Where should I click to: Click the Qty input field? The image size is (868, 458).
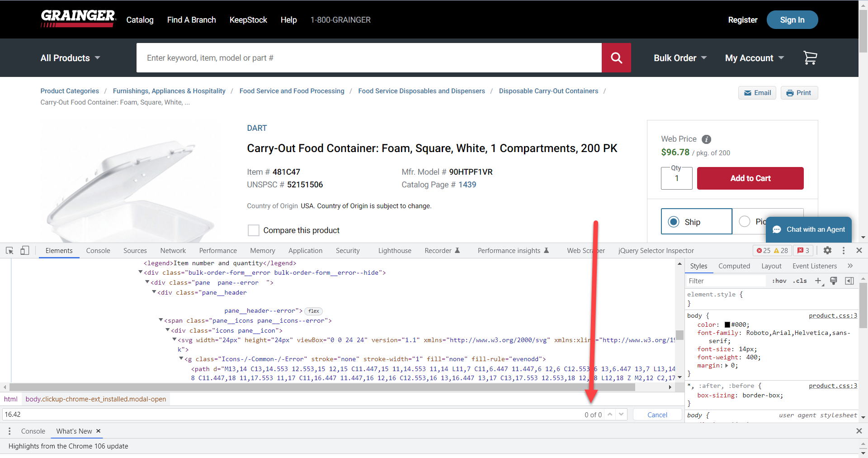(676, 178)
